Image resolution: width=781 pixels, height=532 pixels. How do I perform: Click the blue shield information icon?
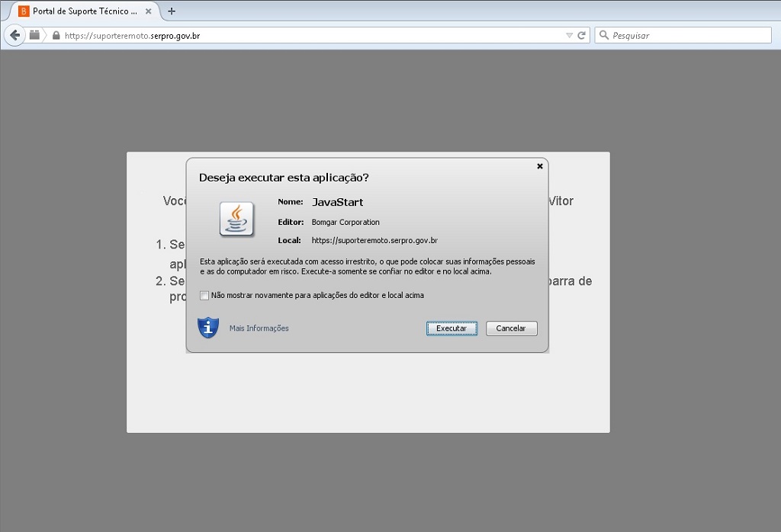coord(208,328)
